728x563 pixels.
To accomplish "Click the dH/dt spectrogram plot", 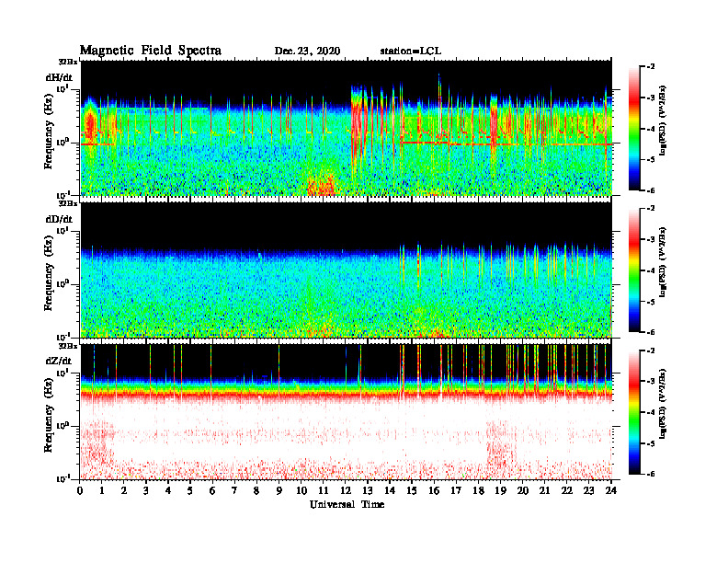I will 347,128.
